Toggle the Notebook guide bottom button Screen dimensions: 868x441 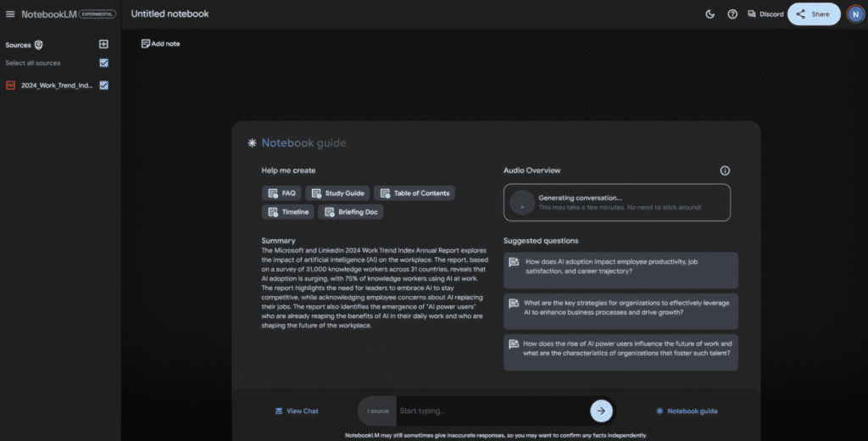tap(687, 411)
